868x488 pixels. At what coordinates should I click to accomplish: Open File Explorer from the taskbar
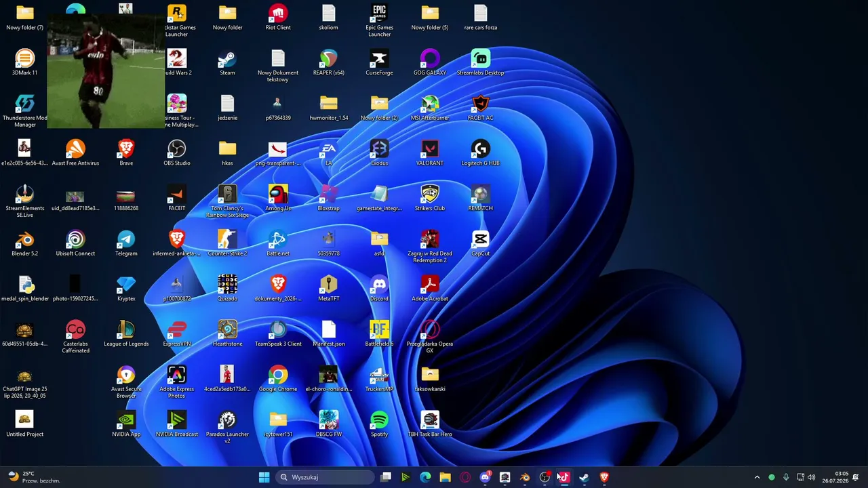pyautogui.click(x=445, y=477)
